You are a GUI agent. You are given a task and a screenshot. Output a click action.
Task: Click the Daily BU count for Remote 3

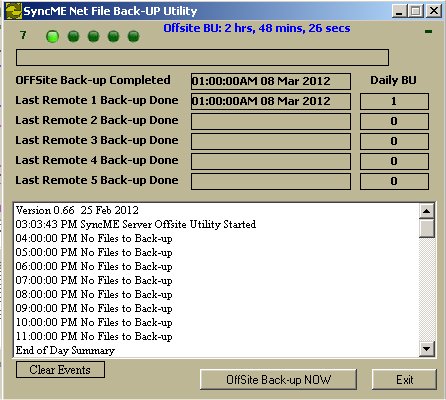394,141
